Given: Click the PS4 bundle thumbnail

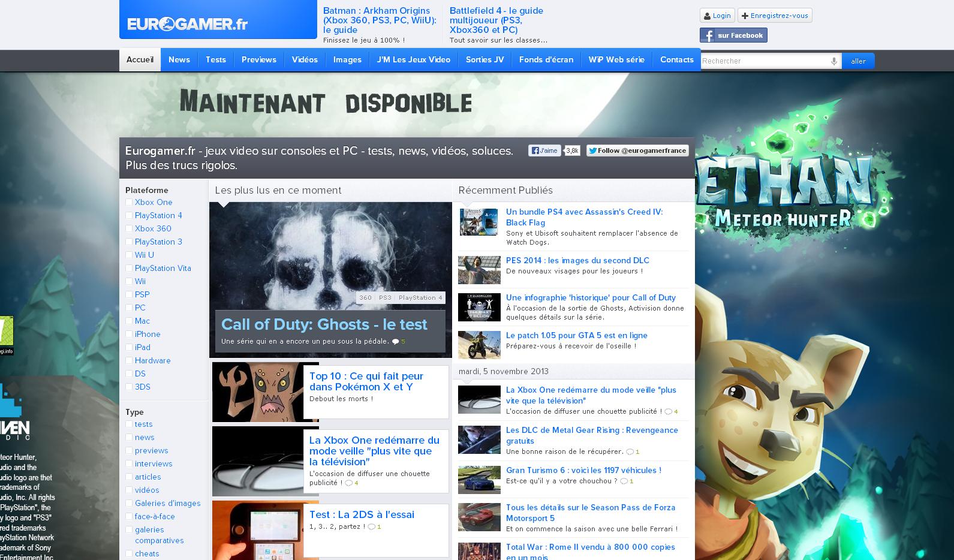Looking at the screenshot, I should click(479, 222).
